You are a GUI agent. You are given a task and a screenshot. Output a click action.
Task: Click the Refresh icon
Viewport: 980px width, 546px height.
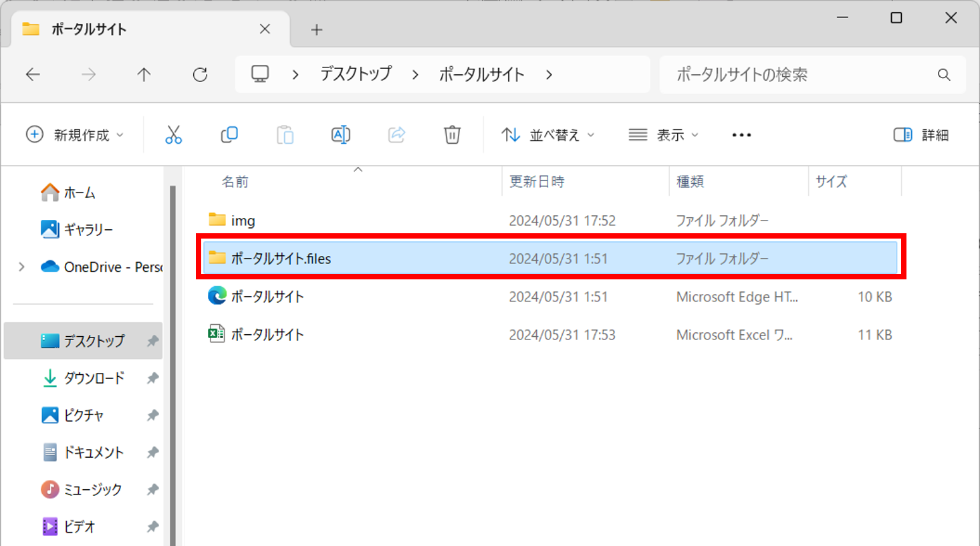click(200, 75)
